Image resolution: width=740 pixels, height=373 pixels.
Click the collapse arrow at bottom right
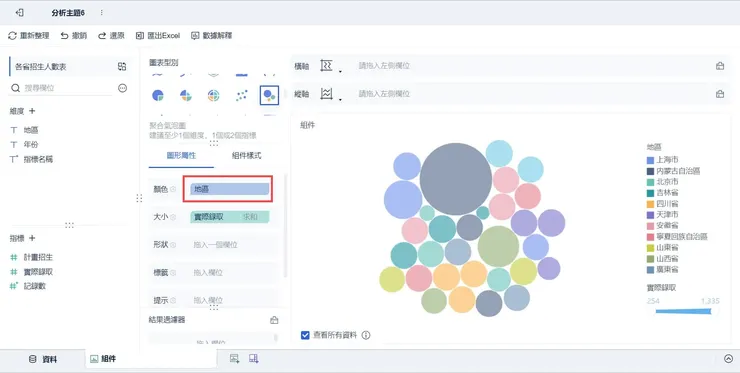click(728, 359)
